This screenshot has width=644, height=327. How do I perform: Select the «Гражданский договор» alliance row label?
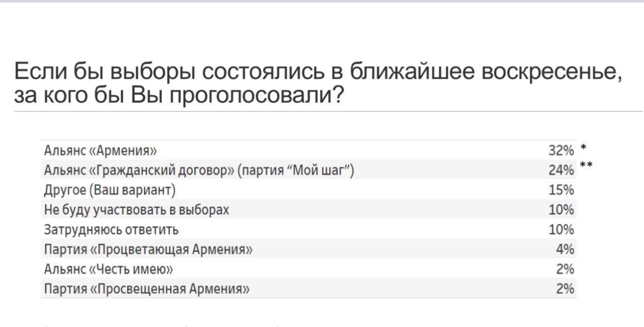click(199, 170)
